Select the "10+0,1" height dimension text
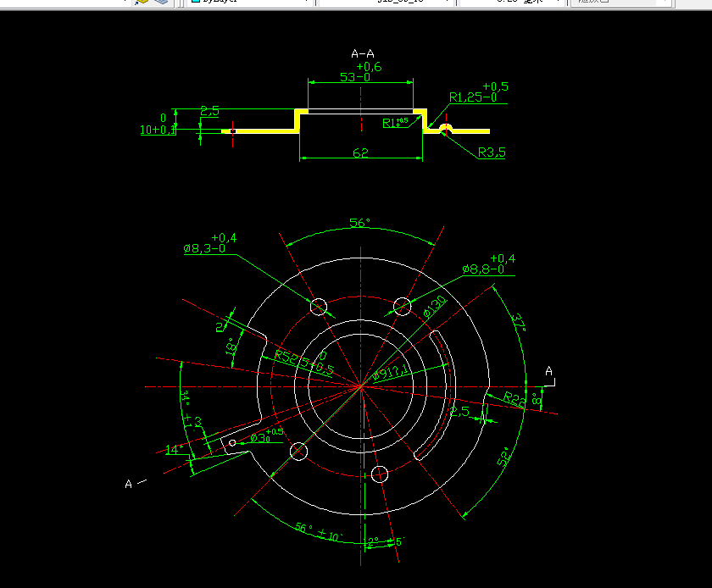This screenshot has height=588, width=712. 157,130
